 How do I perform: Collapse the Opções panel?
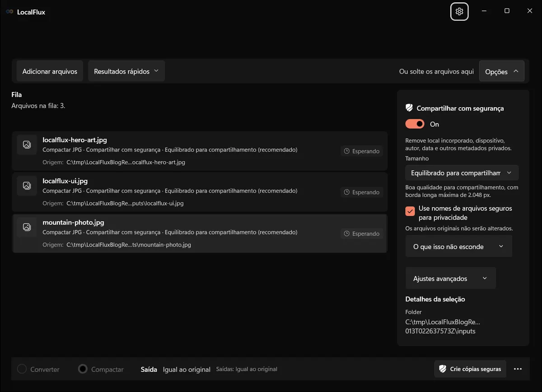point(502,71)
